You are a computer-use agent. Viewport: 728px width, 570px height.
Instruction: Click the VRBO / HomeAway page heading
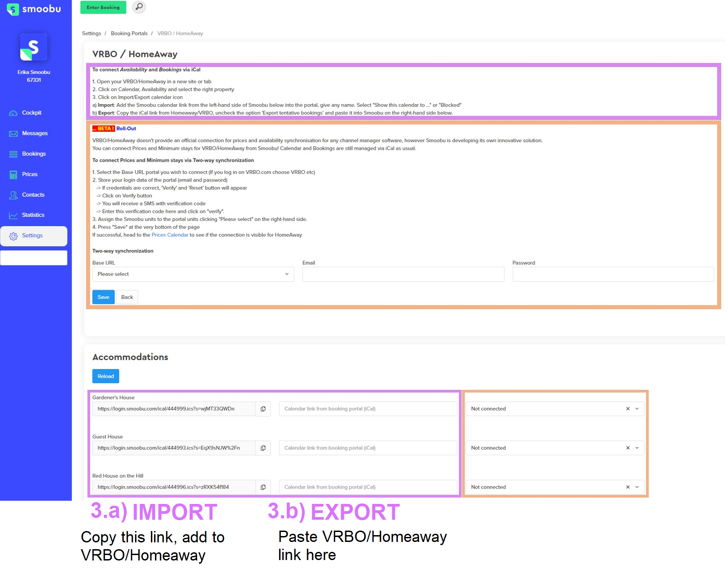135,54
